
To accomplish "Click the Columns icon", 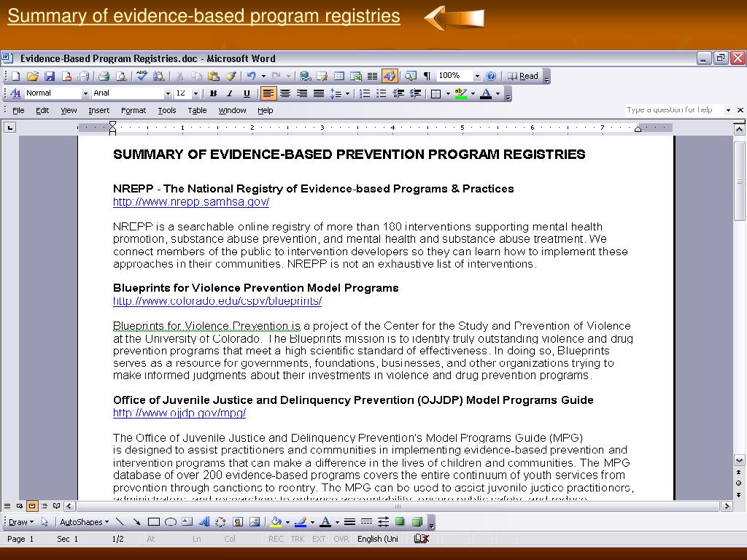I will 372,76.
